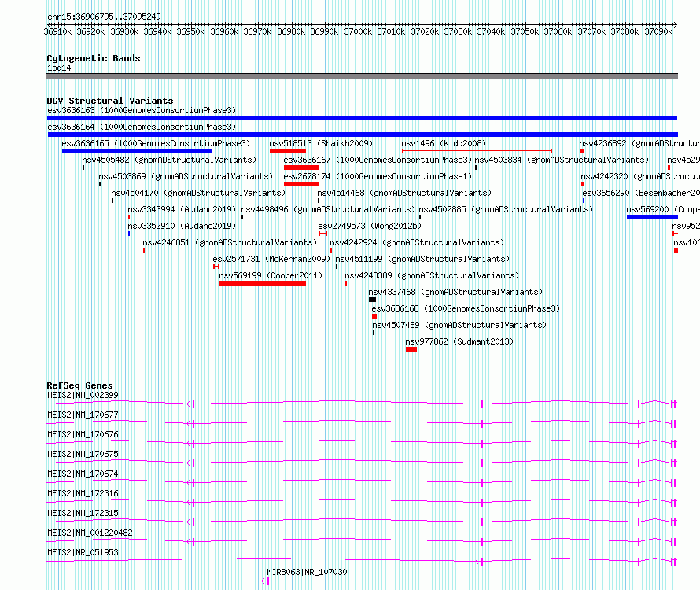Click the MIR8063|NR_107030 gene label
This screenshot has height=590, width=700.
click(x=308, y=572)
